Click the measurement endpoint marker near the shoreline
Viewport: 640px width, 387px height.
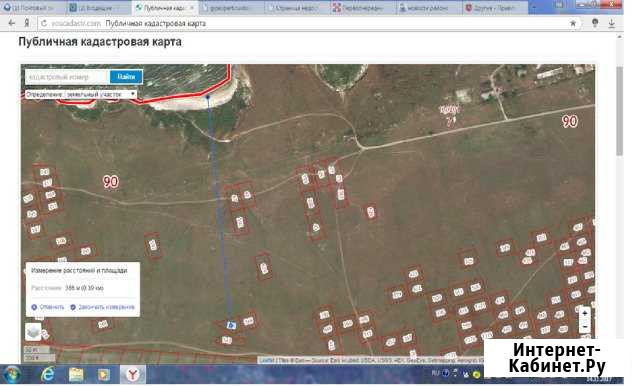coord(208,97)
